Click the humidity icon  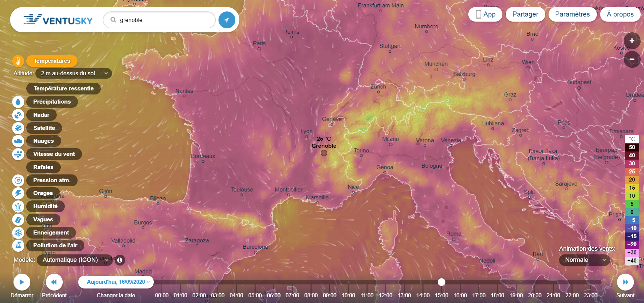pos(18,206)
